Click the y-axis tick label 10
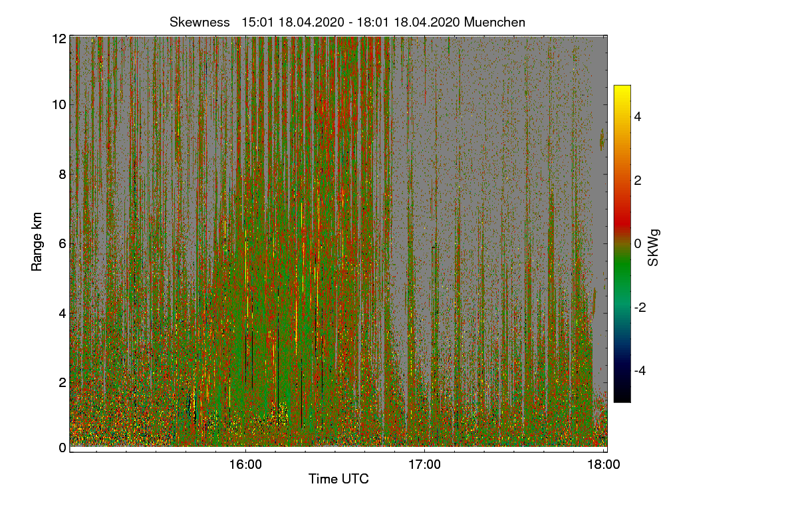 point(59,104)
